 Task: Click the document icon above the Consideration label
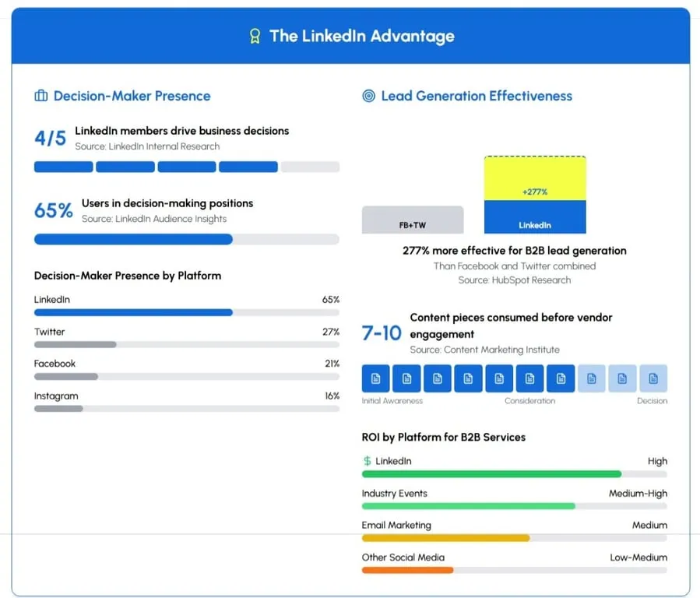529,378
